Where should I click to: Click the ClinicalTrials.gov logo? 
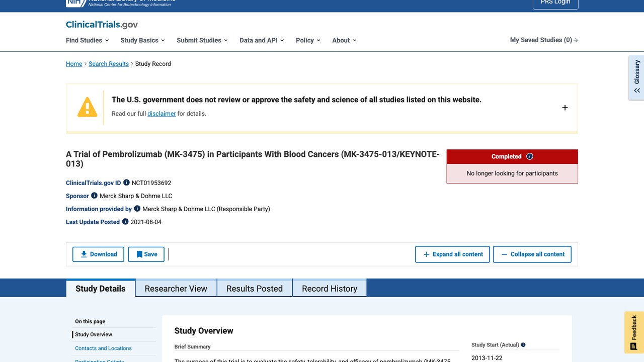tap(102, 25)
